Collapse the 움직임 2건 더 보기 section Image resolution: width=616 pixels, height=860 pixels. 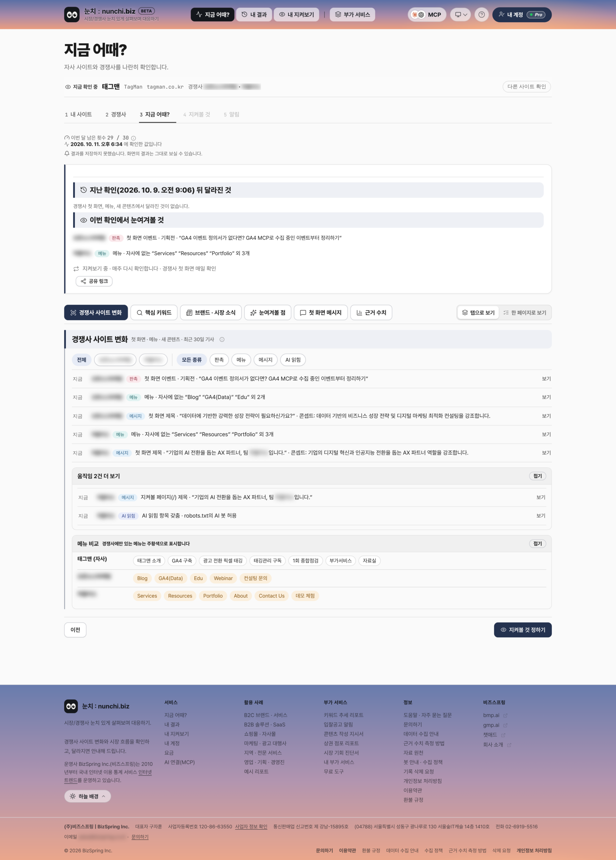point(537,476)
